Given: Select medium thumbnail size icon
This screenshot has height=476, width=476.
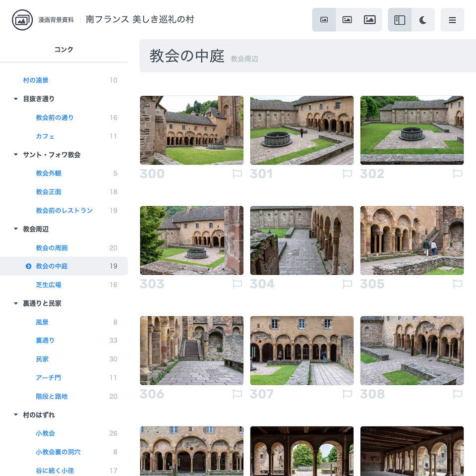Looking at the screenshot, I should click(347, 20).
